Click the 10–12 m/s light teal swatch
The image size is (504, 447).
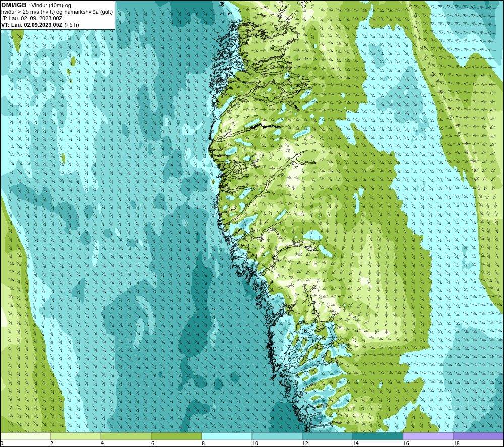277,436
